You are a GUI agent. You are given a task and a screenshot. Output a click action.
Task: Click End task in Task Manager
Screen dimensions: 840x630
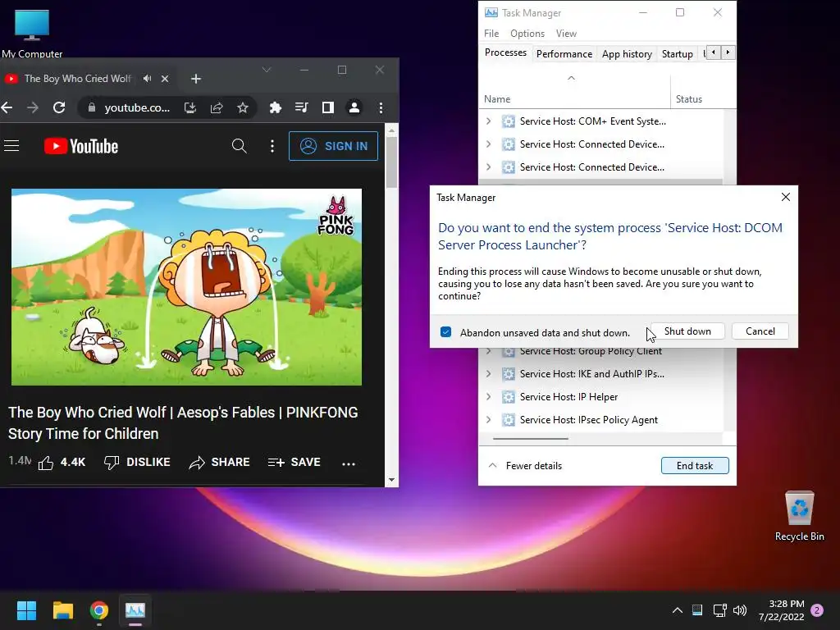(695, 466)
